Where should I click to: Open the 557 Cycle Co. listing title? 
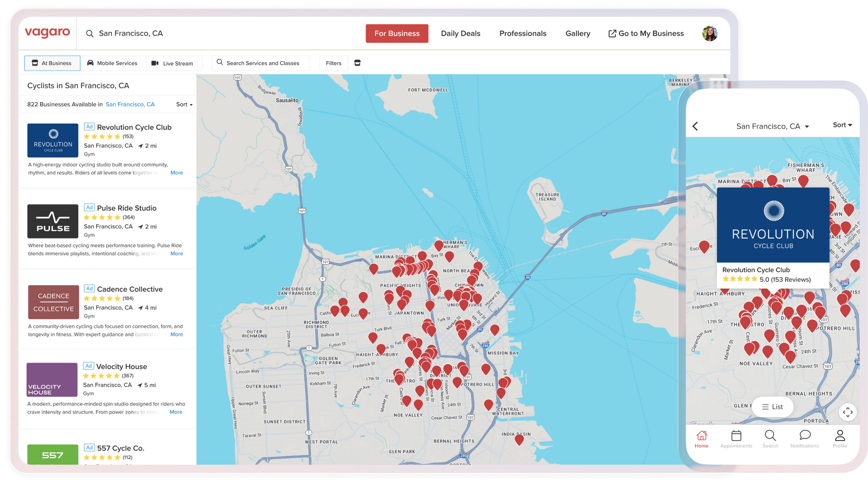pyautogui.click(x=120, y=448)
